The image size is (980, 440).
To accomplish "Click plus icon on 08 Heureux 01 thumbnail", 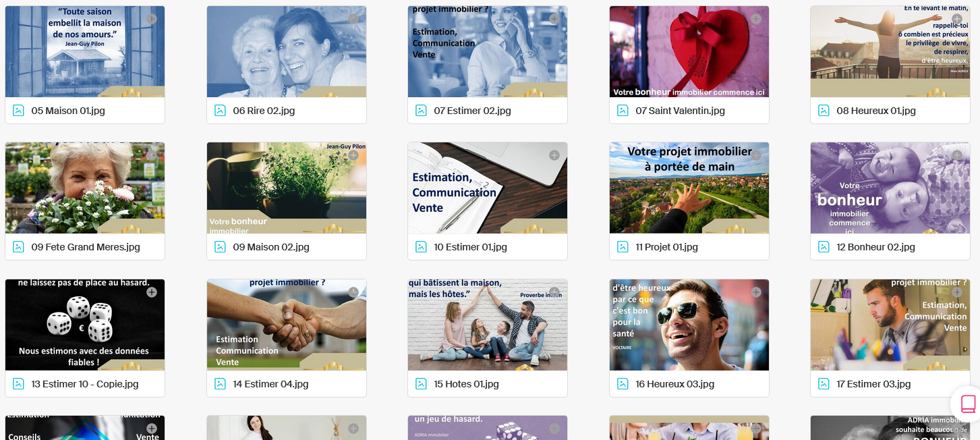I will coord(957,19).
